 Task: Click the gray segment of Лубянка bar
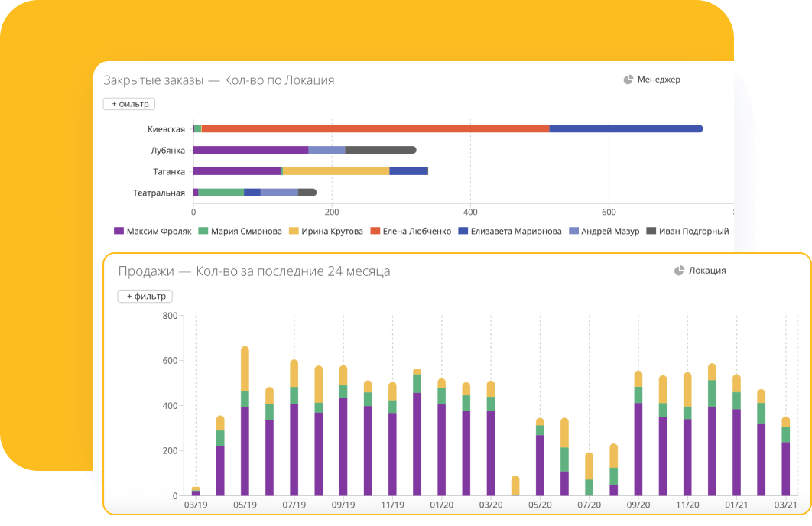pos(380,151)
